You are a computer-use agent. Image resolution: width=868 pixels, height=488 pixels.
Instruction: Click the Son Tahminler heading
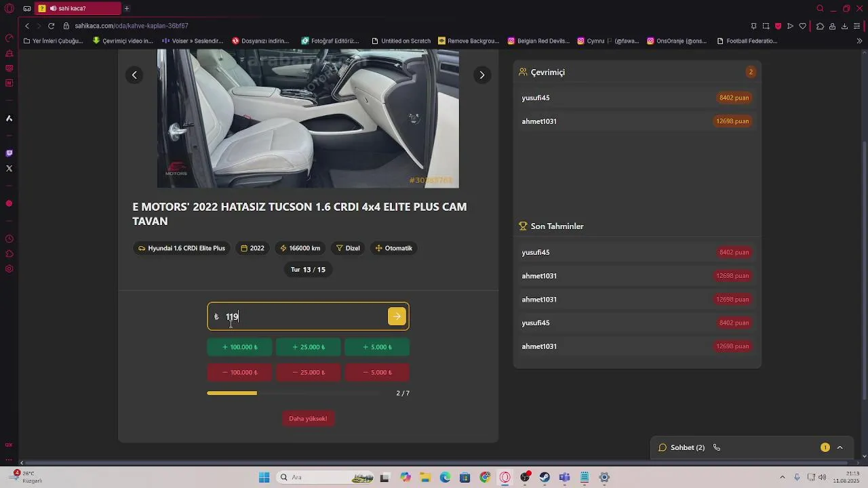pos(557,226)
